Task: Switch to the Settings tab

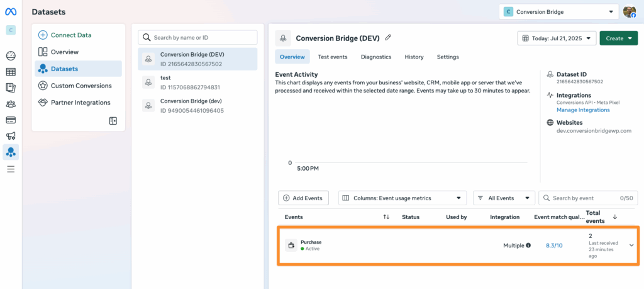Action: [x=448, y=57]
